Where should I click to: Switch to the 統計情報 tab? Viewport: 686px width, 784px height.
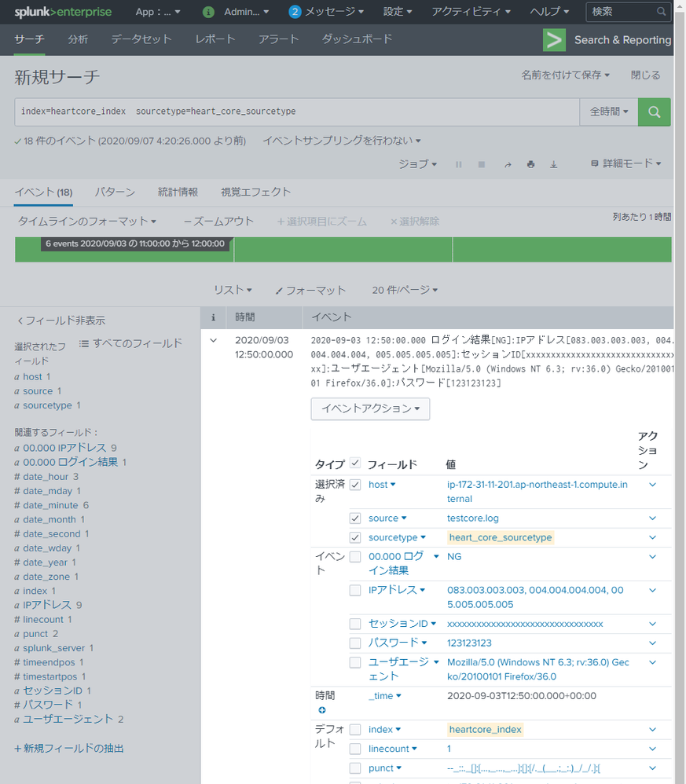(x=178, y=192)
